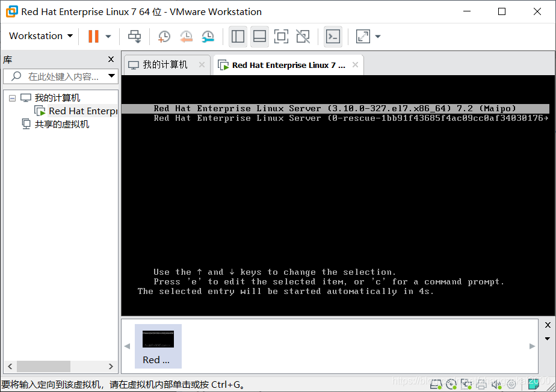Click library scrollbar left arrow
The image size is (556, 392).
pos(10,366)
